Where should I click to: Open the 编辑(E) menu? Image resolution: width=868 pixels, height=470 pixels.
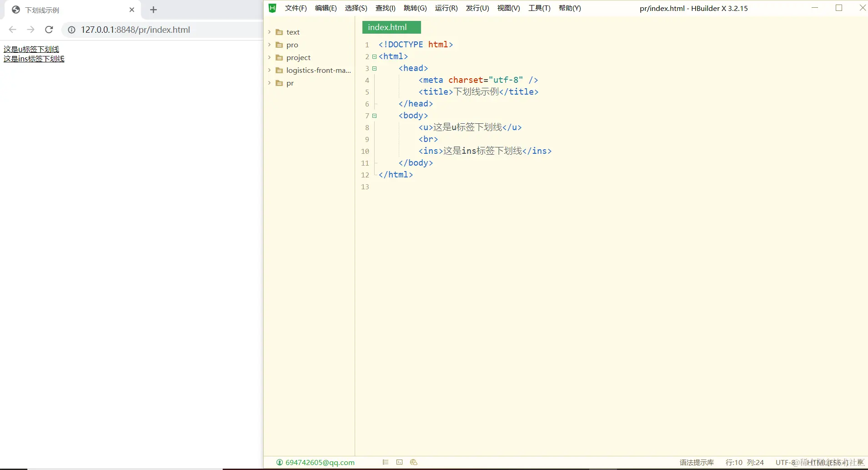click(326, 8)
